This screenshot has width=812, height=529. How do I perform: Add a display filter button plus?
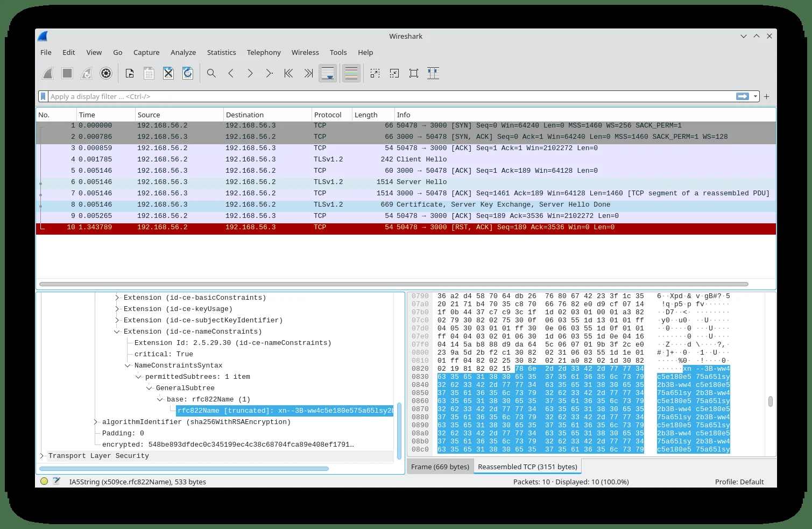767,96
